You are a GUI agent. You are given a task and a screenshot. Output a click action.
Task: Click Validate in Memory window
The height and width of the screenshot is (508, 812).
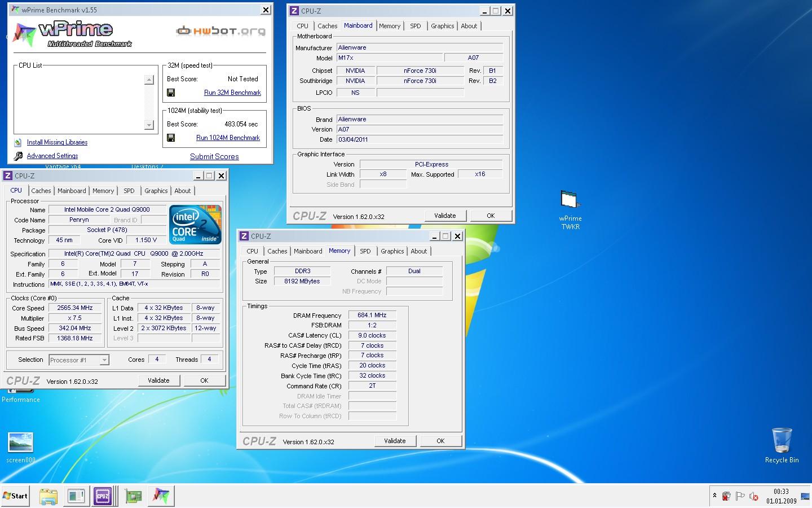[x=395, y=441]
